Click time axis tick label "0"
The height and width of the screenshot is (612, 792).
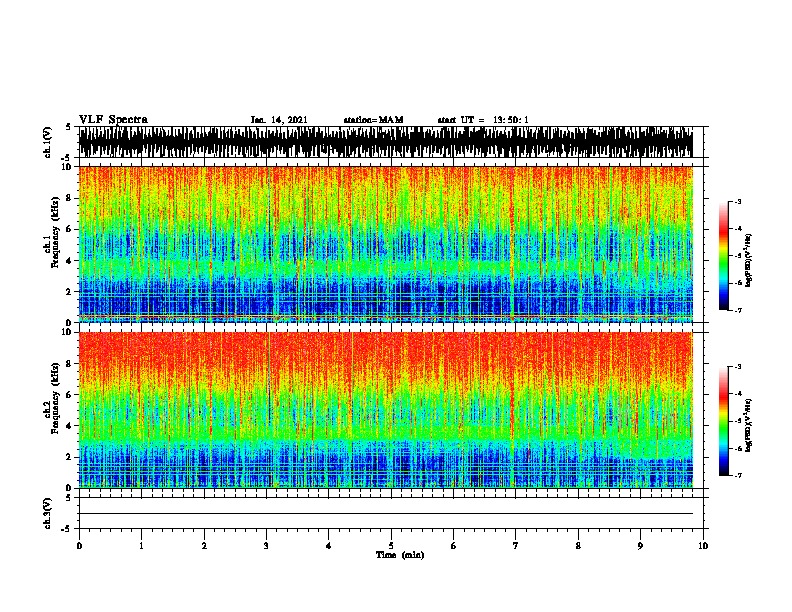pyautogui.click(x=79, y=546)
